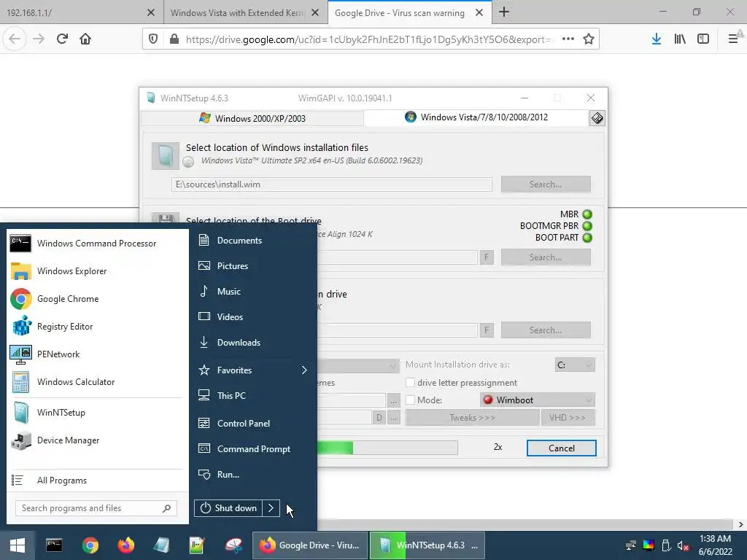The height and width of the screenshot is (560, 747).
Task: Open Mount Installation drive as C: dropdown
Action: click(575, 365)
